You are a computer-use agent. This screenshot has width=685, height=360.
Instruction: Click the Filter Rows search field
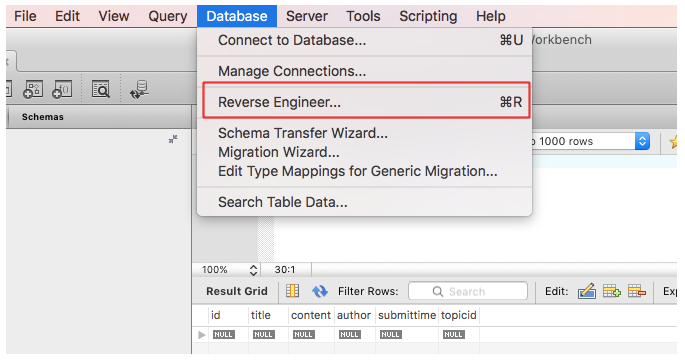(468, 291)
